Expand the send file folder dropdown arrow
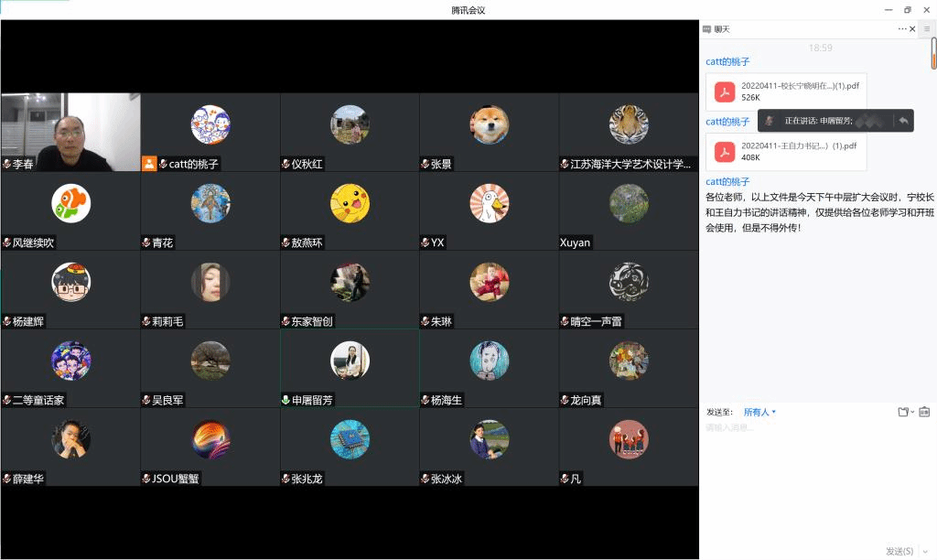This screenshot has width=937, height=560. 912,413
